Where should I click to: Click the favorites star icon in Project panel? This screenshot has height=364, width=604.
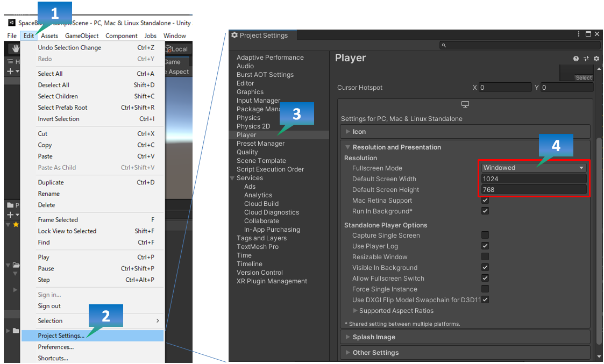pyautogui.click(x=16, y=225)
